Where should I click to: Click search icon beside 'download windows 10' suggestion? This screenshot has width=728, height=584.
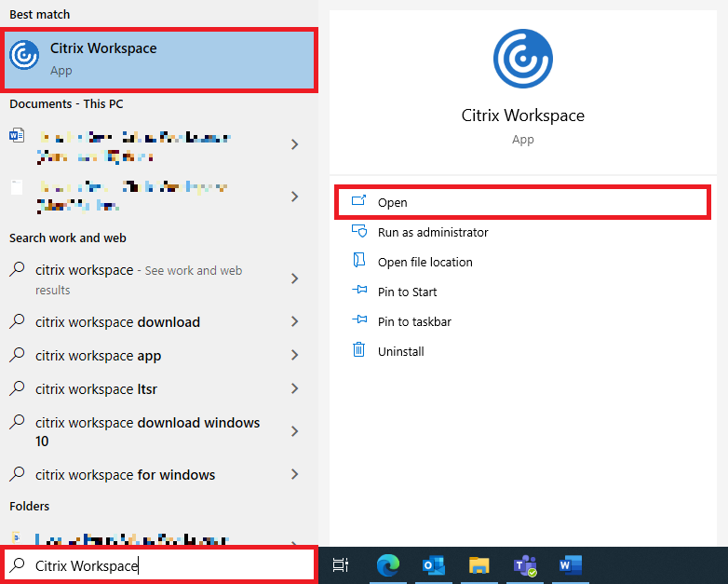point(17,421)
